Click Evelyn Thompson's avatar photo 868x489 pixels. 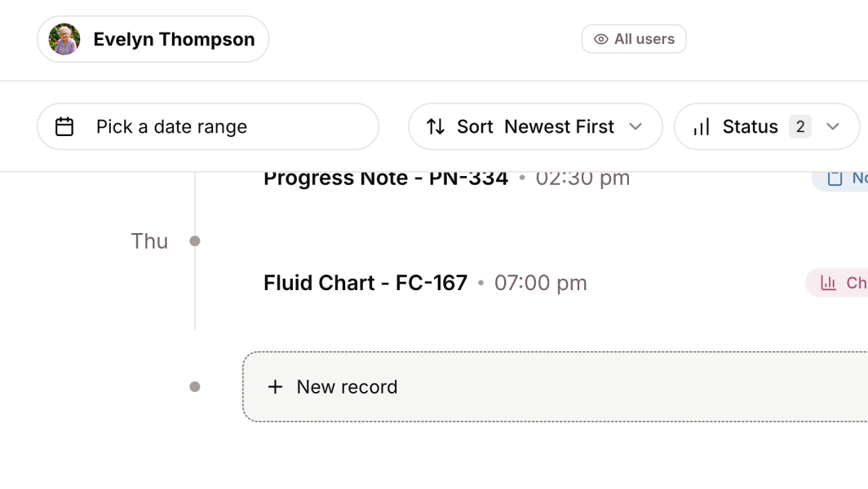point(64,39)
